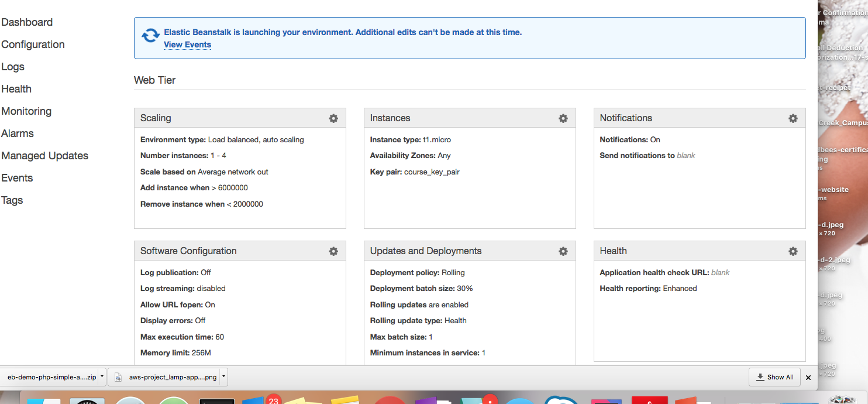Click 'Allow URL fopen: On' text
The width and height of the screenshot is (868, 404).
(x=178, y=305)
